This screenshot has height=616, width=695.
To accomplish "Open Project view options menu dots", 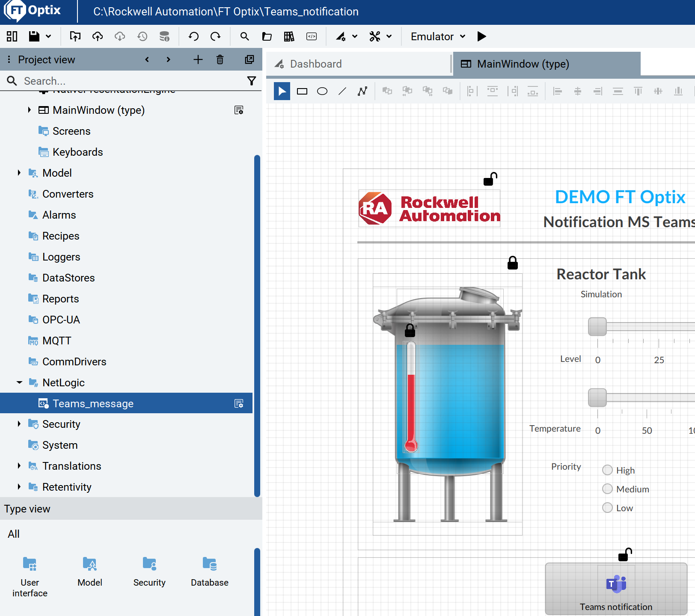I will [x=9, y=59].
